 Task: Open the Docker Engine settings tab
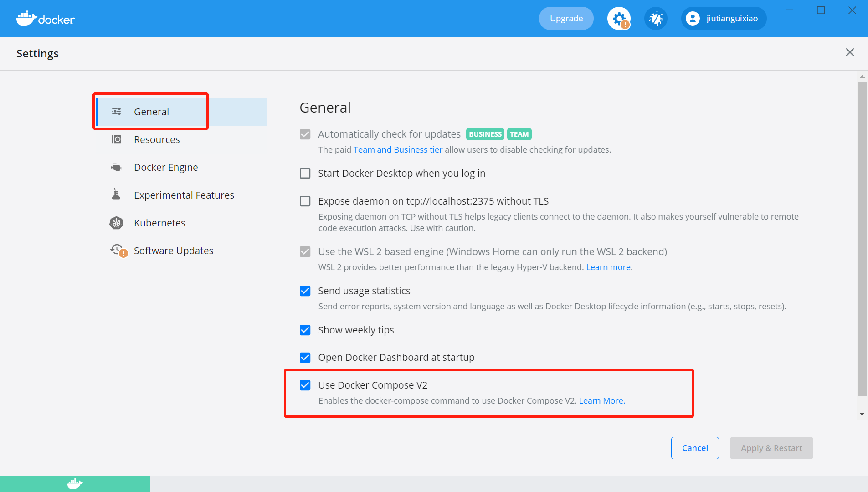tap(181, 167)
